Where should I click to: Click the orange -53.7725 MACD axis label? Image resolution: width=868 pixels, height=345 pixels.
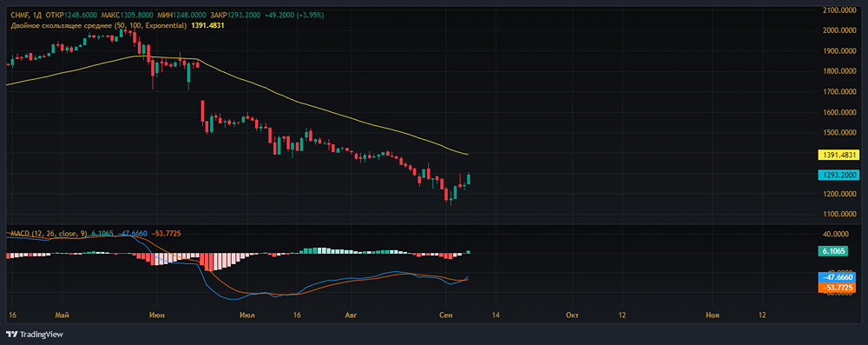click(837, 288)
